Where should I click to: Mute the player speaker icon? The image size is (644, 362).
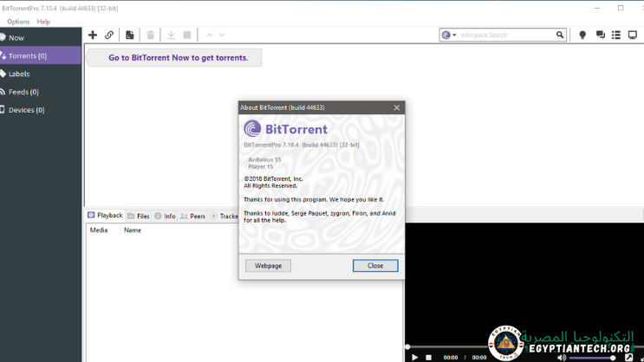point(562,358)
